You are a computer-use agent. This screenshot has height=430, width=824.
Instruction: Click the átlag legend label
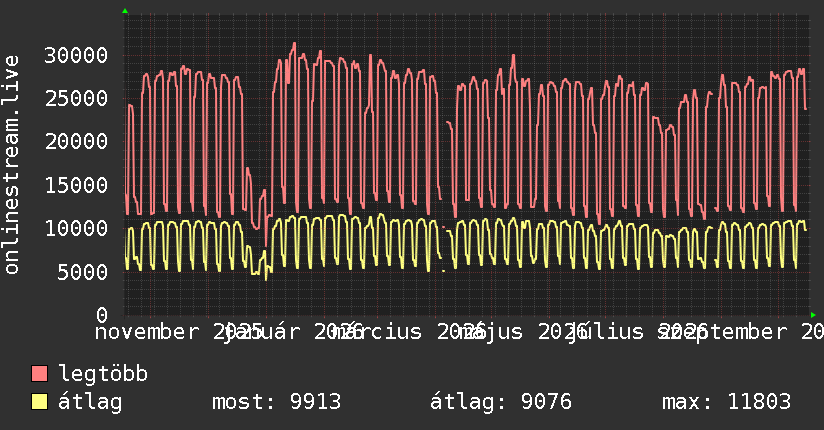[x=90, y=402]
